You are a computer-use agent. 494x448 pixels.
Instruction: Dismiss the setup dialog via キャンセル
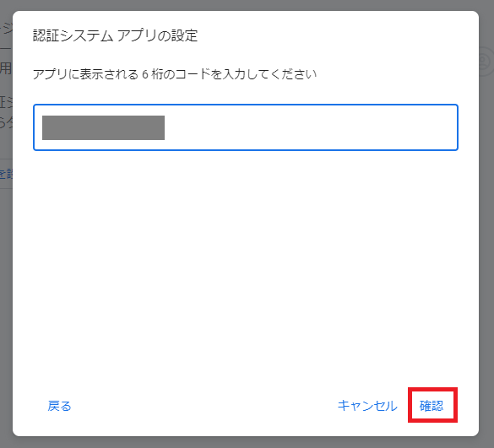(x=367, y=406)
